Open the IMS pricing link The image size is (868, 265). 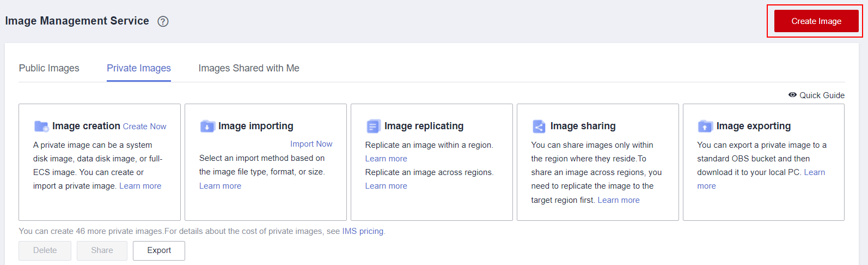point(363,231)
